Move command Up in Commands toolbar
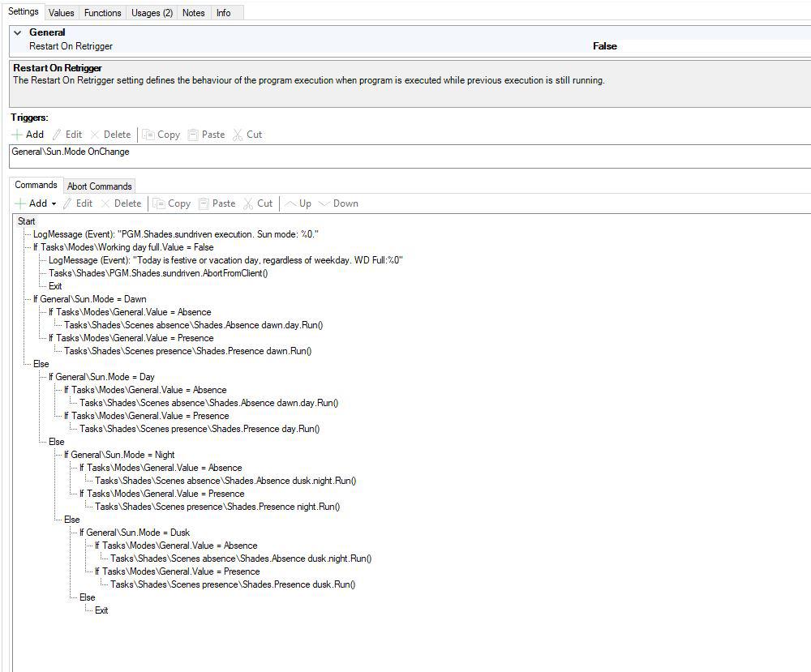Viewport: 811px width, 672px height. tap(291, 203)
